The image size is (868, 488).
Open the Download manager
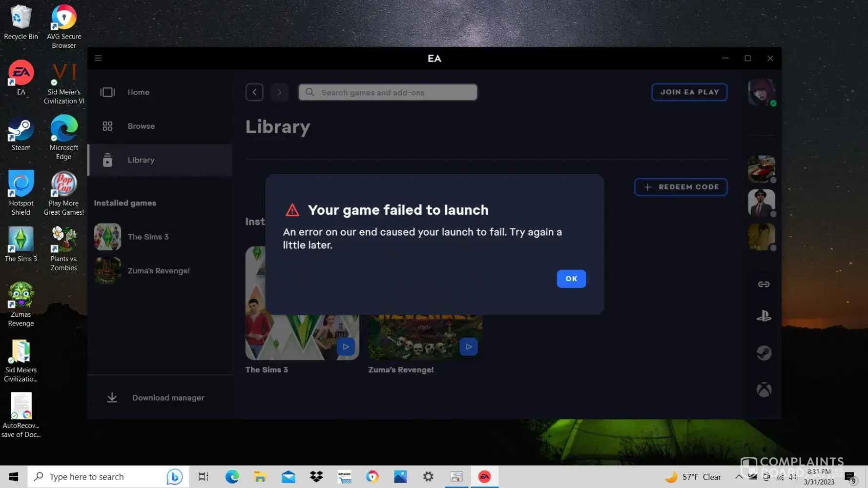(x=167, y=398)
